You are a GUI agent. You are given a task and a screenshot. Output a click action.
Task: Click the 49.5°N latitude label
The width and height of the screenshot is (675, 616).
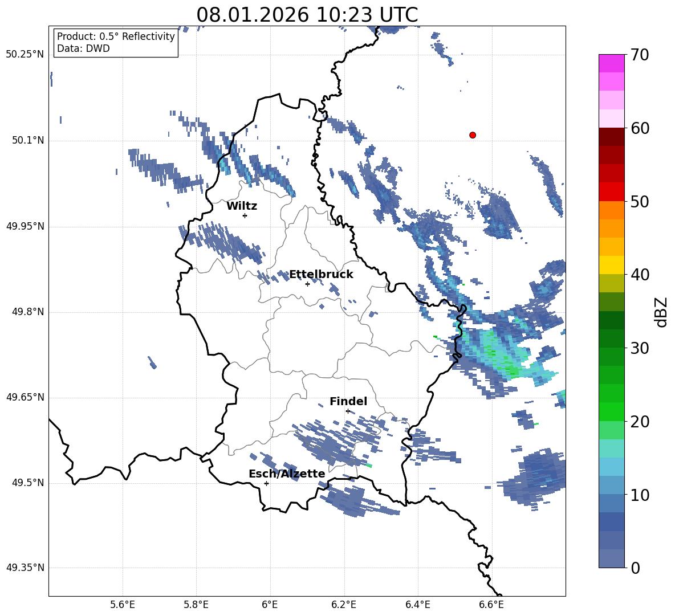coord(28,483)
